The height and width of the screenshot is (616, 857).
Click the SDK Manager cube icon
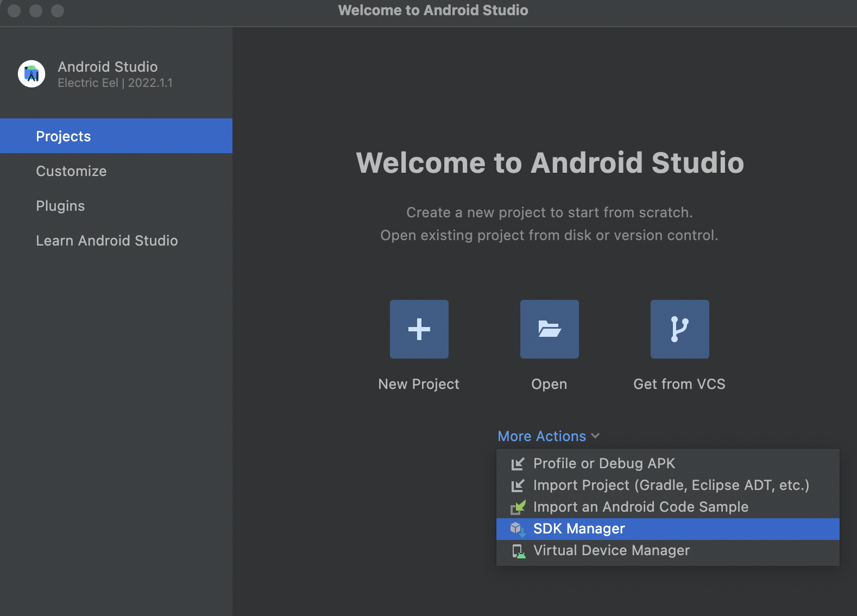click(x=518, y=529)
